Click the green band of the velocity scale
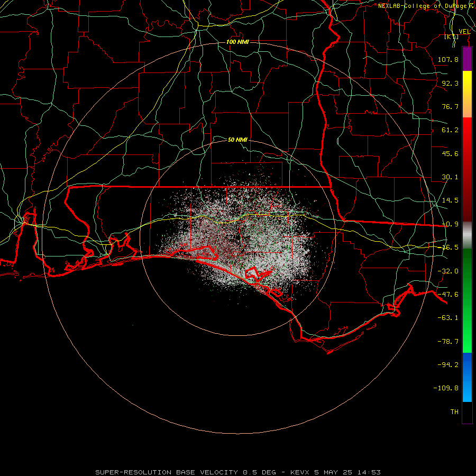476x476 pixels. coord(467,300)
